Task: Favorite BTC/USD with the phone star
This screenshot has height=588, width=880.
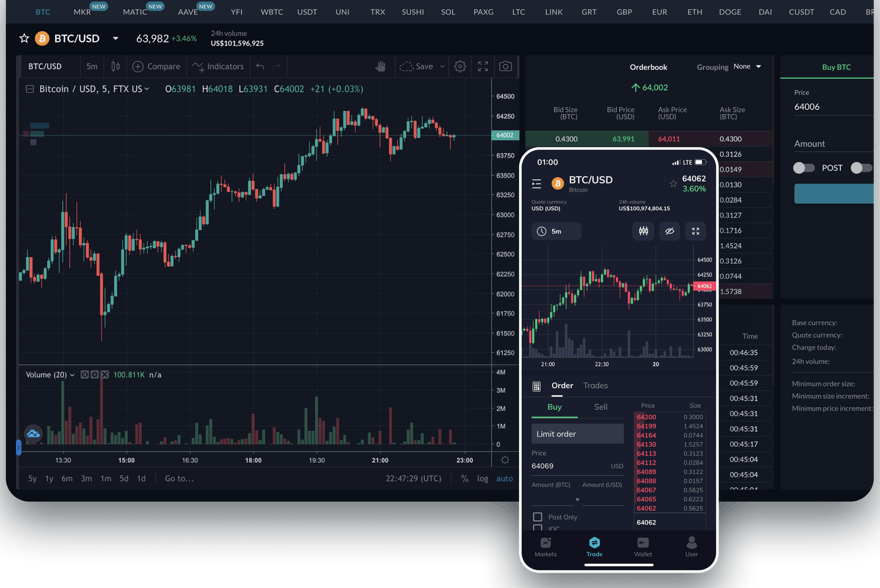Action: (673, 184)
